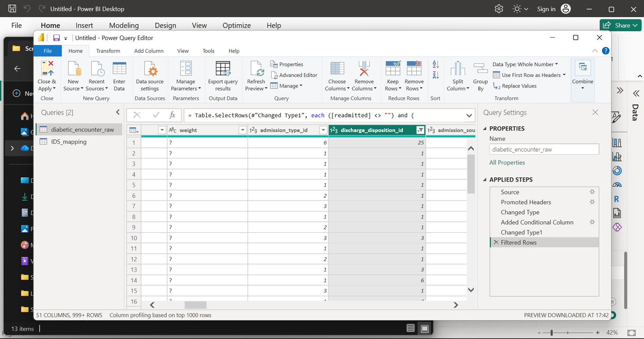Open Power BI Desktop settings gear

[x=499, y=9]
